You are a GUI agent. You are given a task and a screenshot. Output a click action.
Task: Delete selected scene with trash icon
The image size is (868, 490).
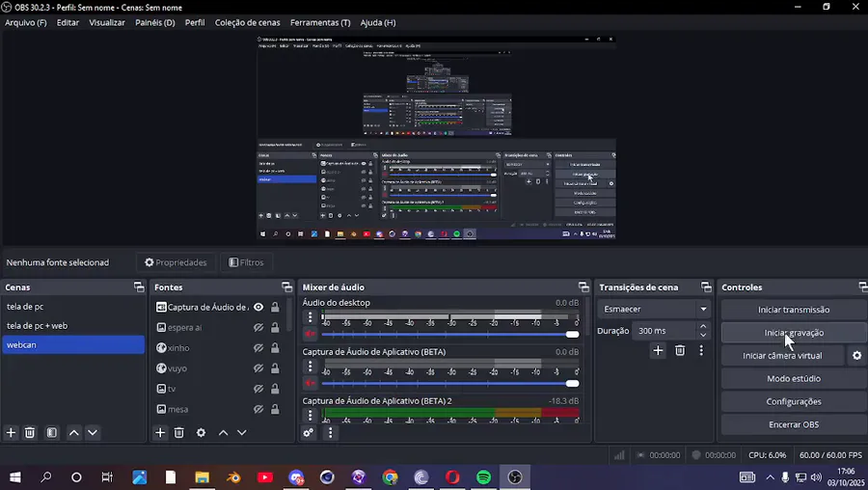tap(30, 432)
